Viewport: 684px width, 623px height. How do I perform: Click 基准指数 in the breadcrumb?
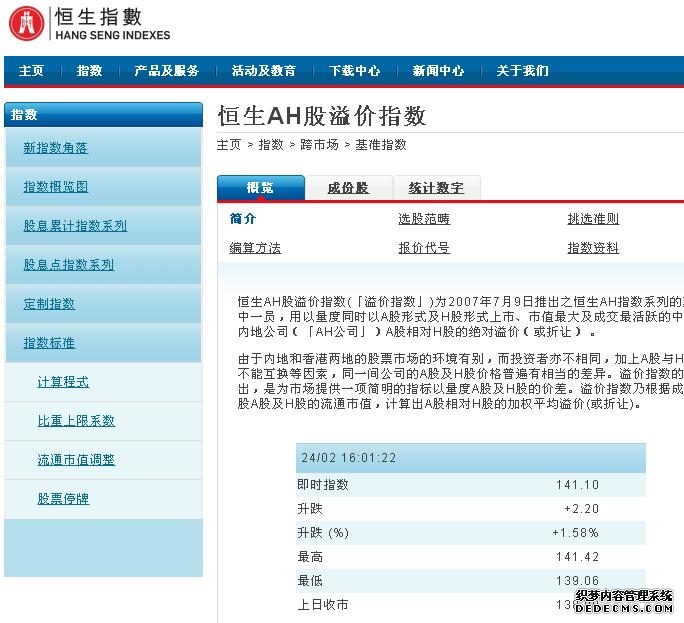[x=381, y=145]
